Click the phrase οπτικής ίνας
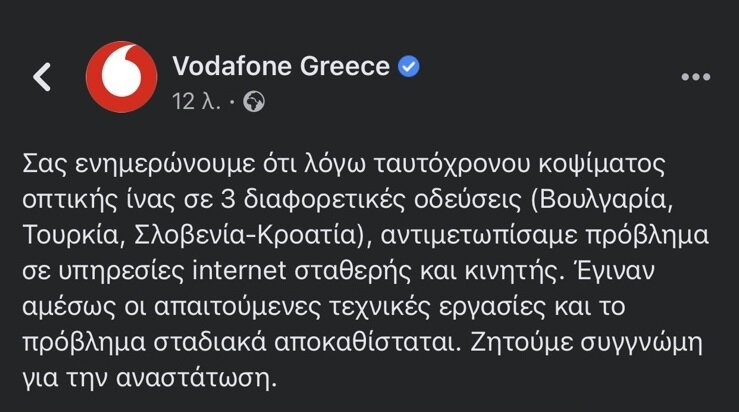 (x=99, y=200)
